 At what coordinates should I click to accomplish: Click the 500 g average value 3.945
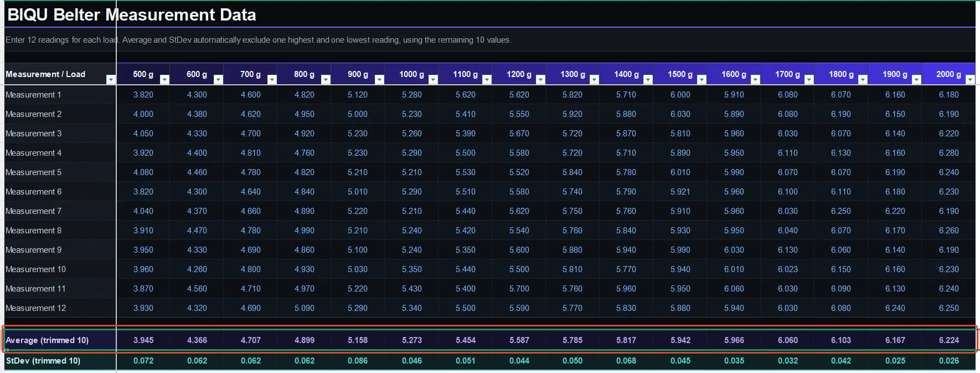coord(143,340)
